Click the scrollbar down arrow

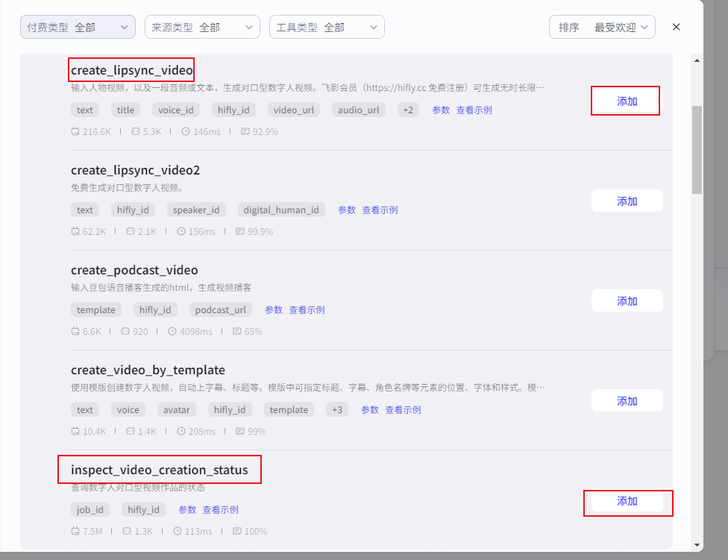(697, 544)
